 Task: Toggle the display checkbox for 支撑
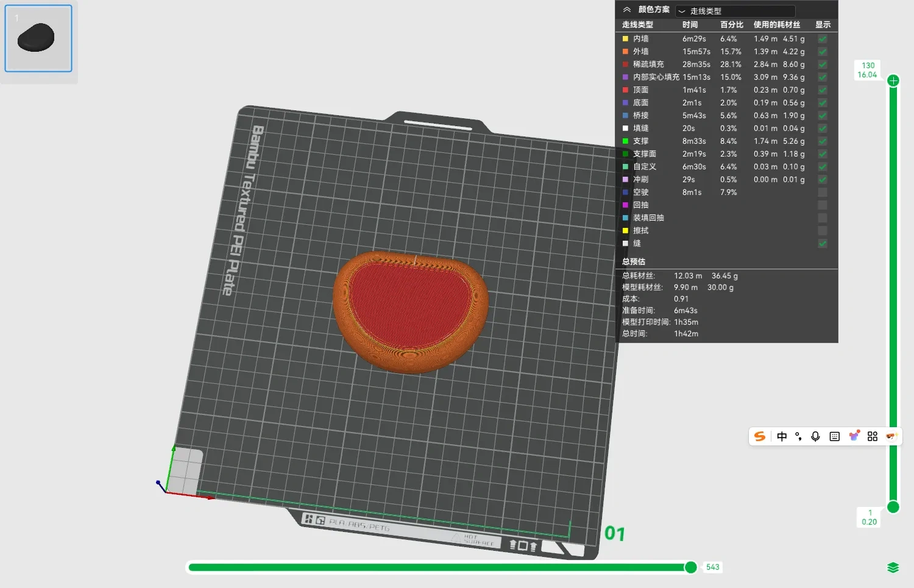point(823,141)
